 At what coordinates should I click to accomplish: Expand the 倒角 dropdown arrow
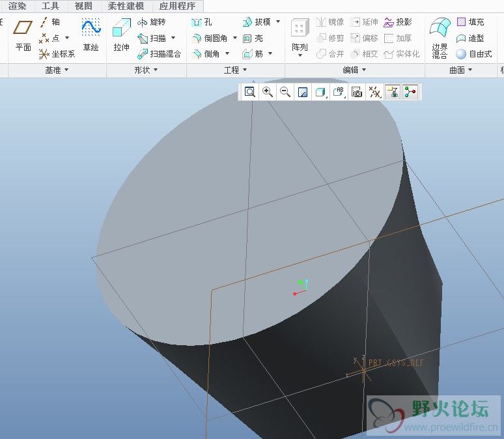point(227,53)
